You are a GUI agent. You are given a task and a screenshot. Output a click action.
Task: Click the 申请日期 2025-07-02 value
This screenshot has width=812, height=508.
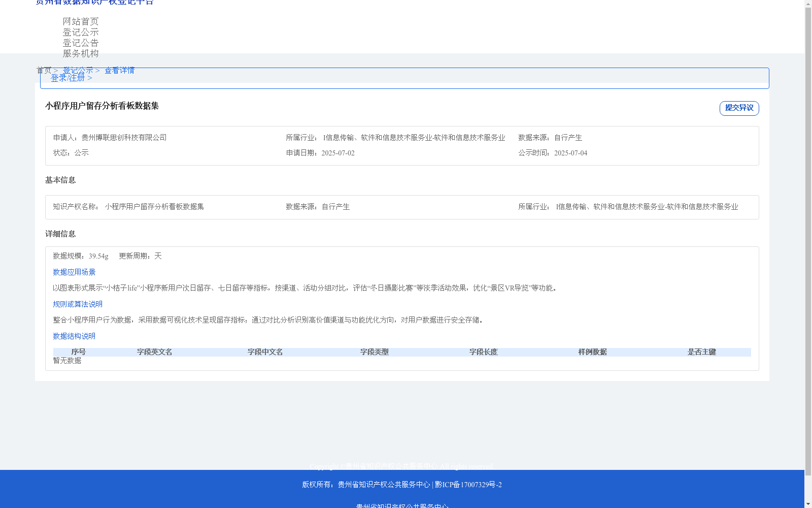coord(338,153)
